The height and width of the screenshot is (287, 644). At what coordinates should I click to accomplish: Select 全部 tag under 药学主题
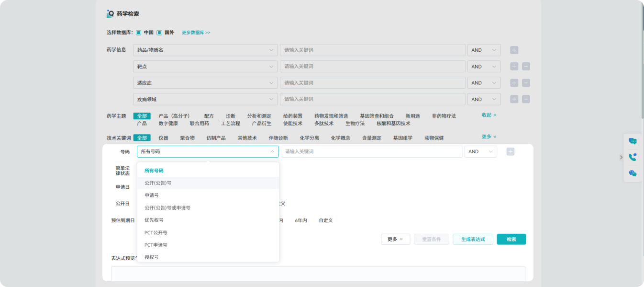point(142,116)
